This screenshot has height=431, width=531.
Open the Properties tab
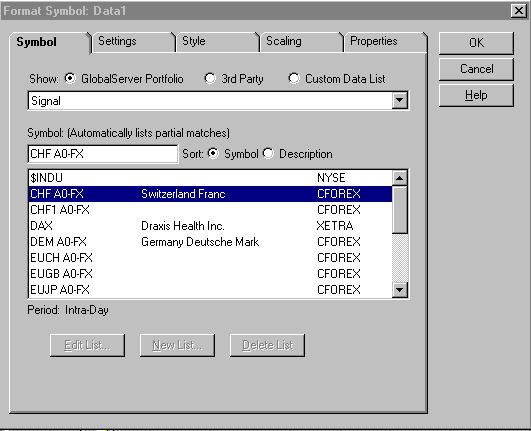tap(385, 42)
